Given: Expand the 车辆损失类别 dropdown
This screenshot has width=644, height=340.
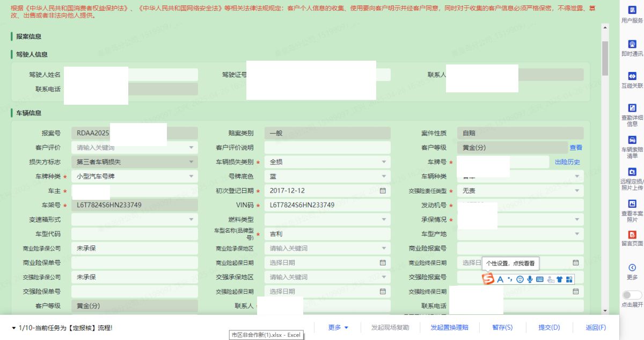Looking at the screenshot, I should (x=383, y=162).
